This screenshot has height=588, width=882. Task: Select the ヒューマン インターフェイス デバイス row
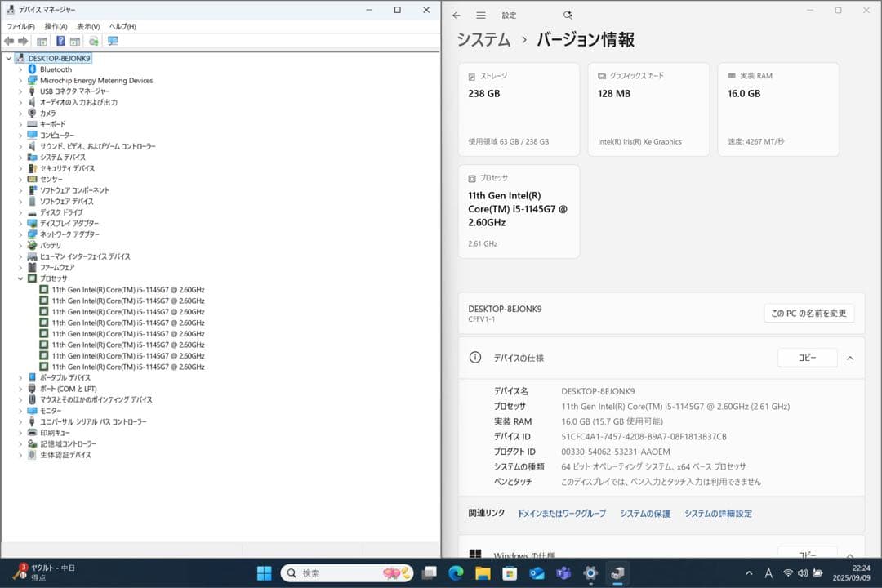(x=85, y=256)
